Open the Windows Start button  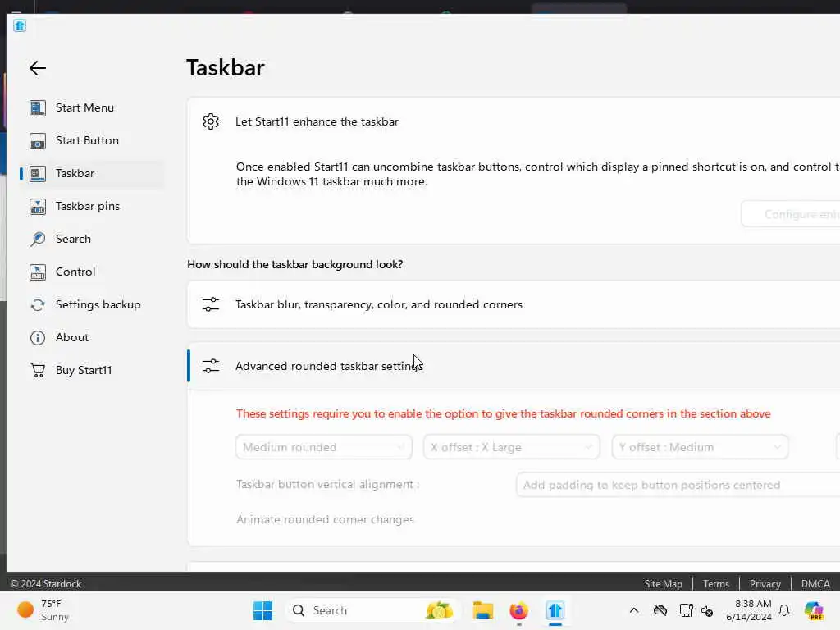(x=262, y=610)
